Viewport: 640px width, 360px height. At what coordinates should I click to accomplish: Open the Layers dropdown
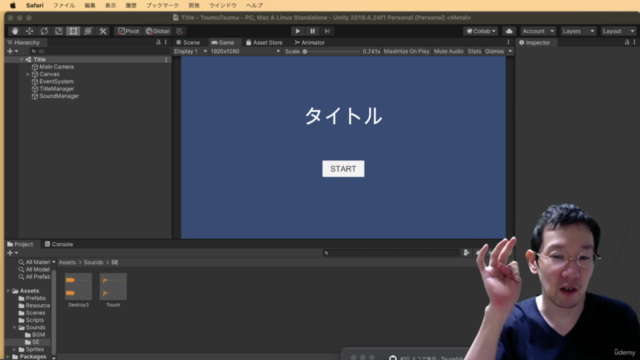pyautogui.click(x=578, y=31)
